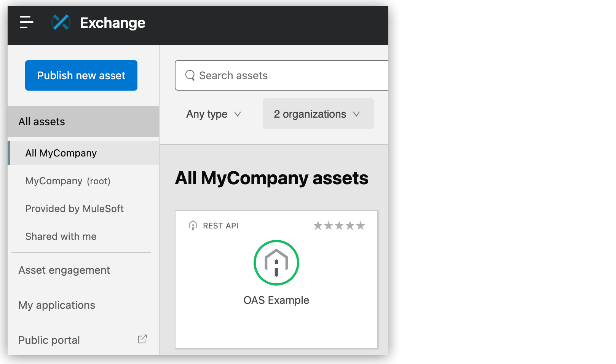
Task: Click the green OAS Example asset icon
Action: [x=276, y=262]
